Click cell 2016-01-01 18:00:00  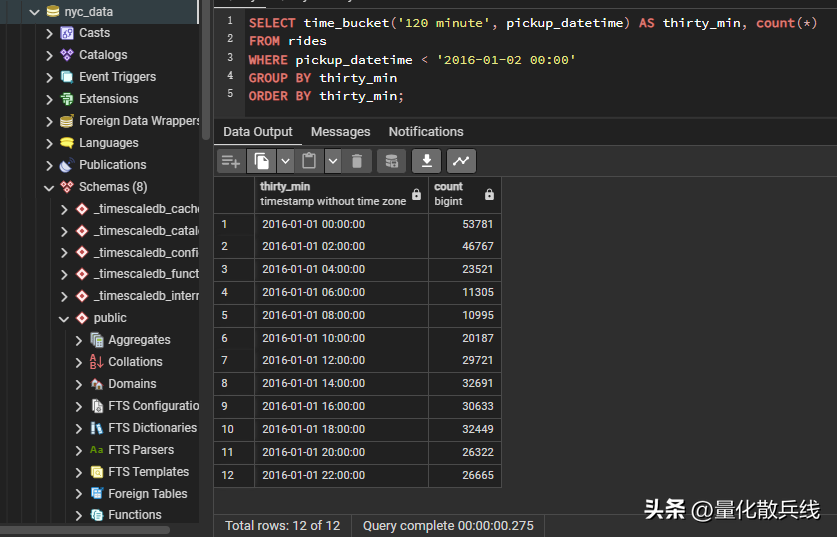coord(342,430)
